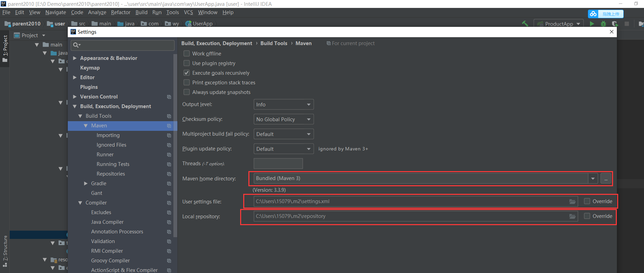Select RMI Compiler settings page
This screenshot has width=644, height=273.
click(107, 251)
